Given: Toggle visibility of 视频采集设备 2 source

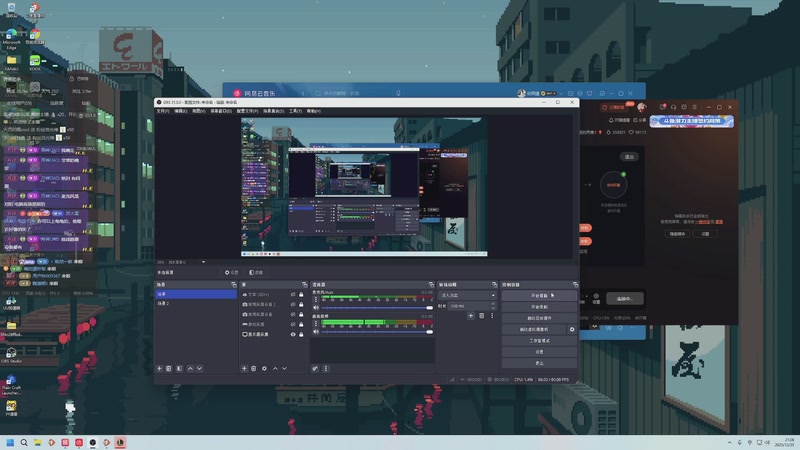Looking at the screenshot, I should coord(293,304).
